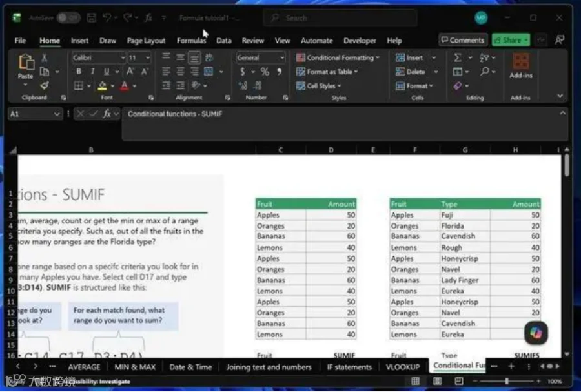Viewport: 581px width, 392px height.
Task: Toggle Bold formatting
Action: click(x=79, y=72)
